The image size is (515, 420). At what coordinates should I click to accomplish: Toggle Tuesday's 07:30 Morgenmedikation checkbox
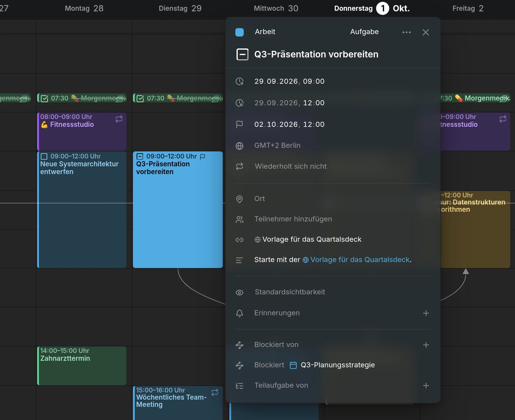click(140, 98)
